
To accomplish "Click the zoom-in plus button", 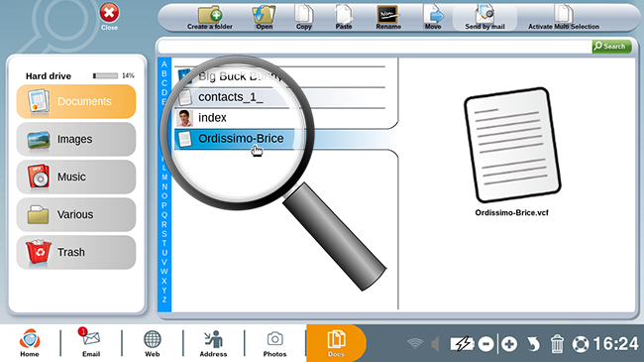I will pyautogui.click(x=509, y=344).
